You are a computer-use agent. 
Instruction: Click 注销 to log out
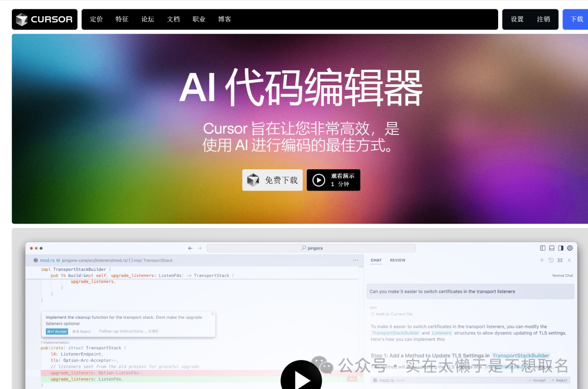coord(543,19)
